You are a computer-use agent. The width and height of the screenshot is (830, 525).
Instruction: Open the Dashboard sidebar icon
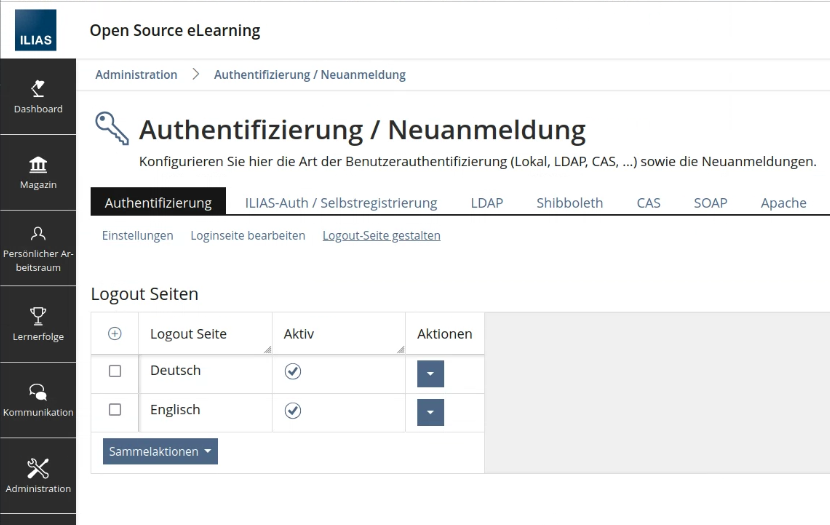point(37,96)
